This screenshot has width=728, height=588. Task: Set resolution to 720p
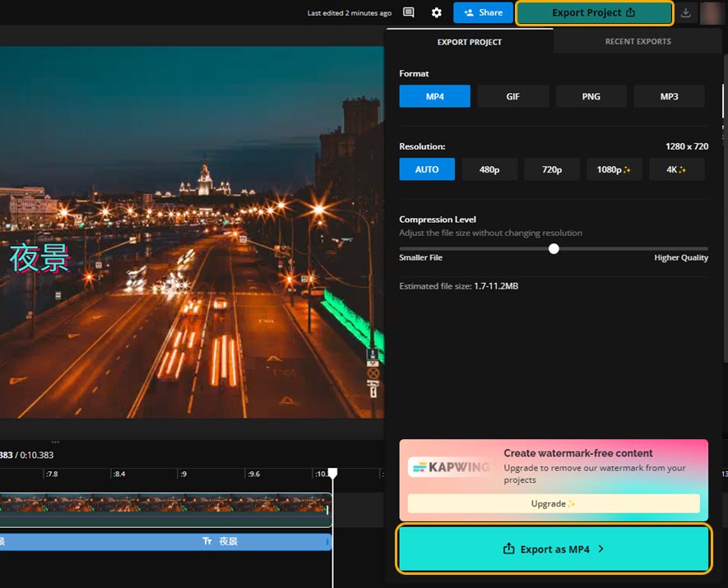pos(551,169)
